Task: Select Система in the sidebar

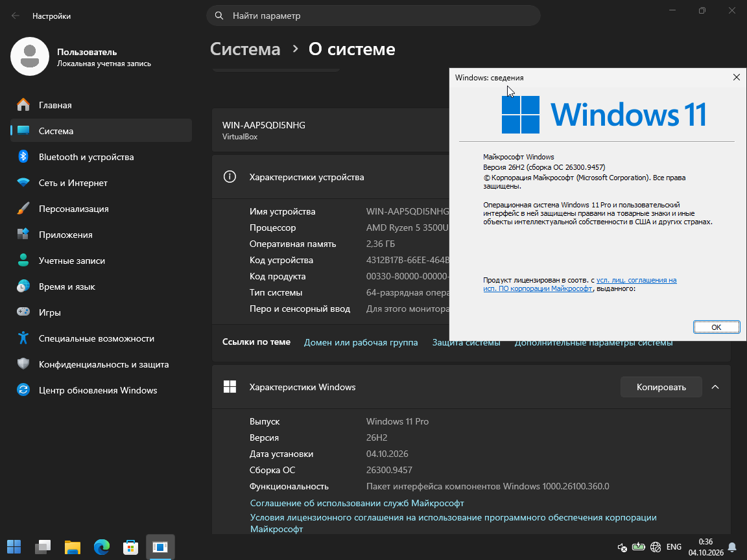Action: pyautogui.click(x=101, y=130)
